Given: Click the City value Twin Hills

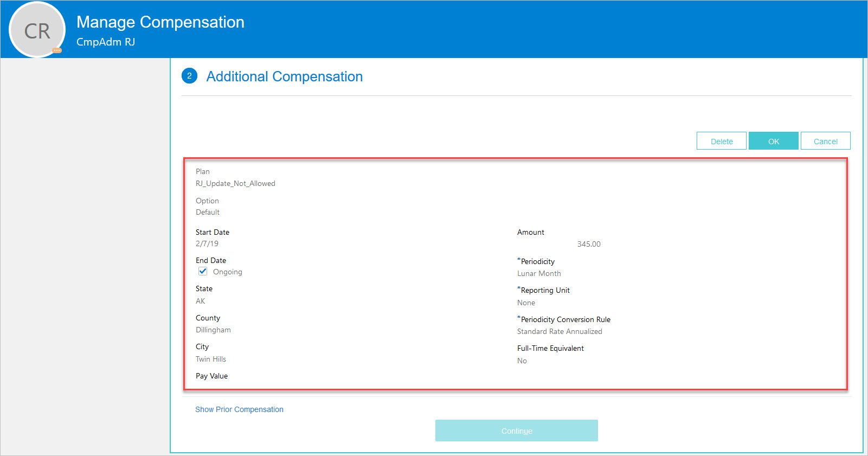Looking at the screenshot, I should [x=211, y=359].
